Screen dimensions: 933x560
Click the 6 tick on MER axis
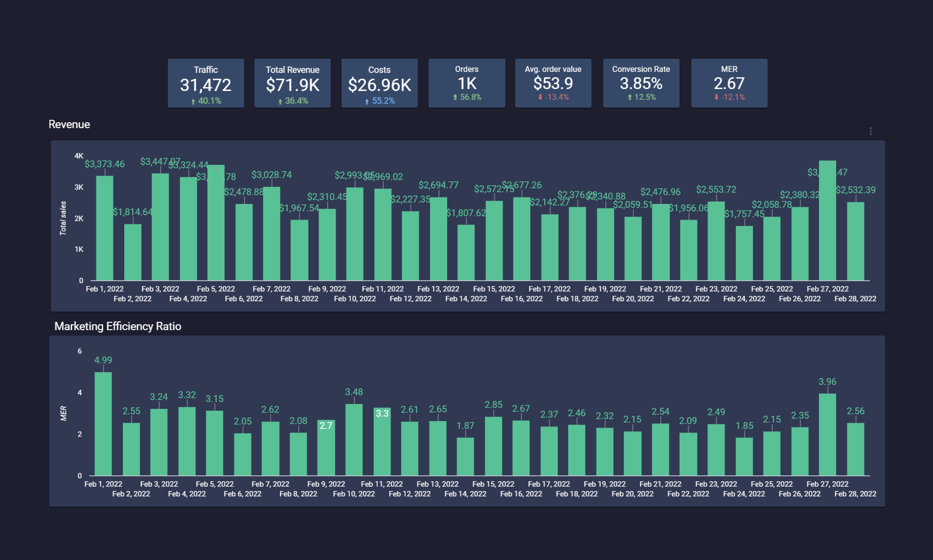pyautogui.click(x=80, y=351)
